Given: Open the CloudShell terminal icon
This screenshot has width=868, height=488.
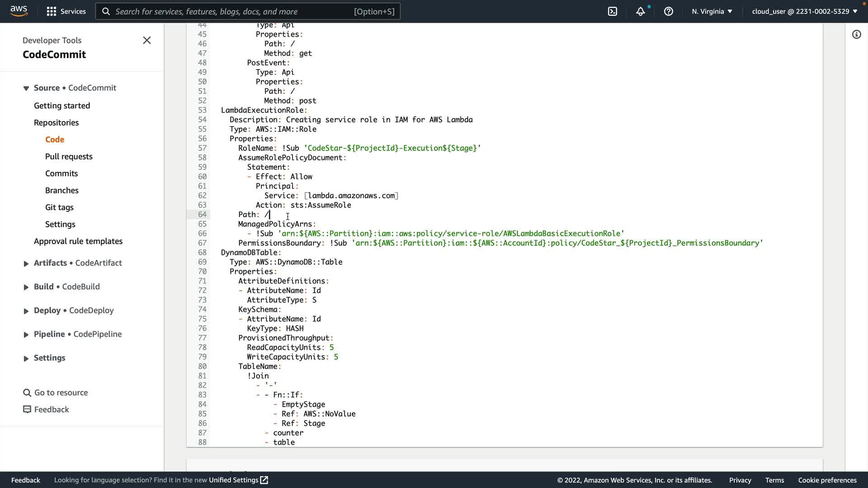Looking at the screenshot, I should 613,11.
